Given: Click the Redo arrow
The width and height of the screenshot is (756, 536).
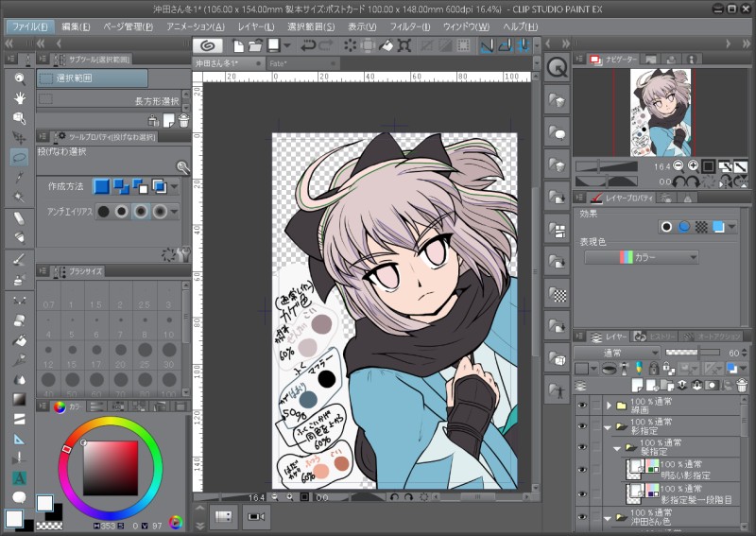Looking at the screenshot, I should 326,45.
